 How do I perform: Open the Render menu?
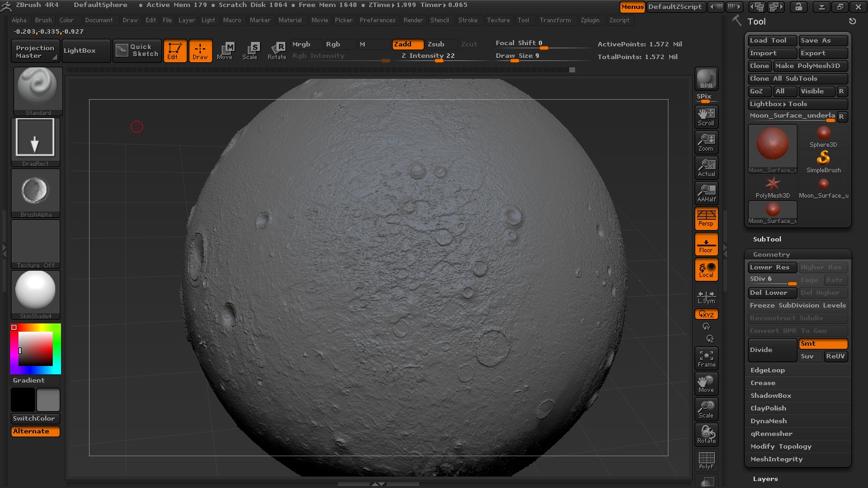413,20
